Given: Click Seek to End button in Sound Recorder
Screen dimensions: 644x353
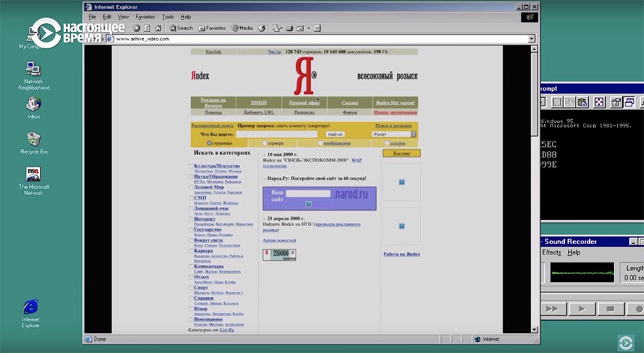Looking at the screenshot, I should point(554,309).
